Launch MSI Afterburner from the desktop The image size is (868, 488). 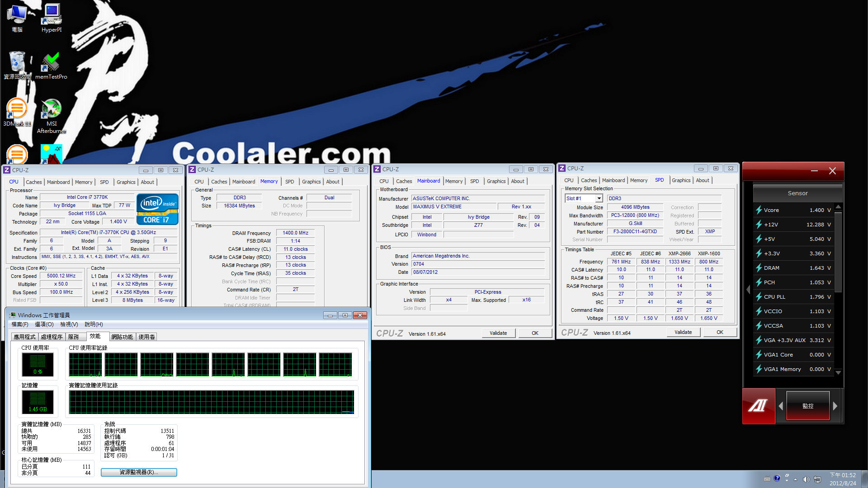click(x=51, y=116)
